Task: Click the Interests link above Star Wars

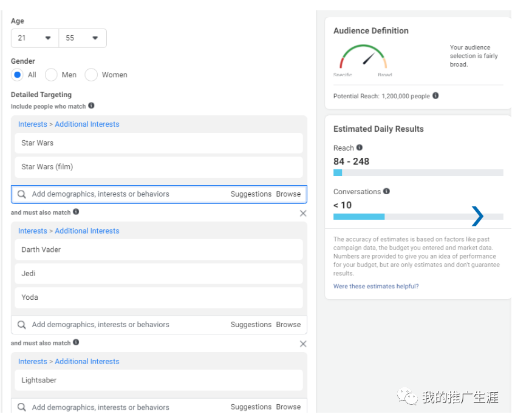Action: [33, 124]
